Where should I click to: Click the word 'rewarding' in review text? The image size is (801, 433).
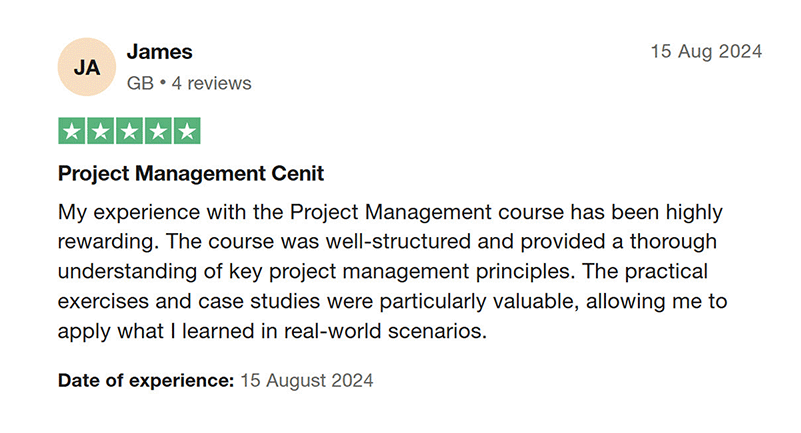106,242
